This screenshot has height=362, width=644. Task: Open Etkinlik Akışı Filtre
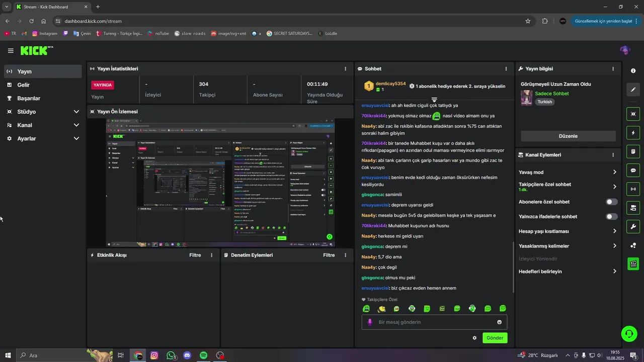point(195,255)
